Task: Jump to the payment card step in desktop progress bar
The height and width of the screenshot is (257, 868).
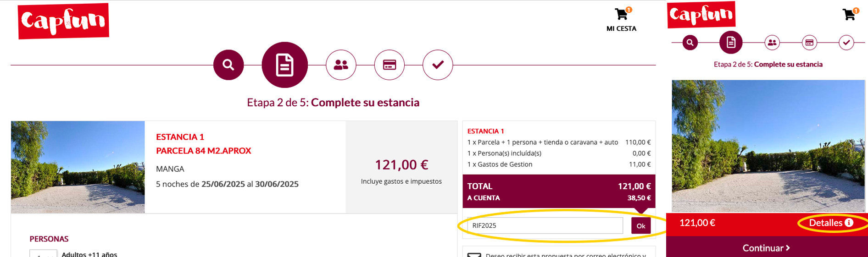Action: (x=389, y=65)
